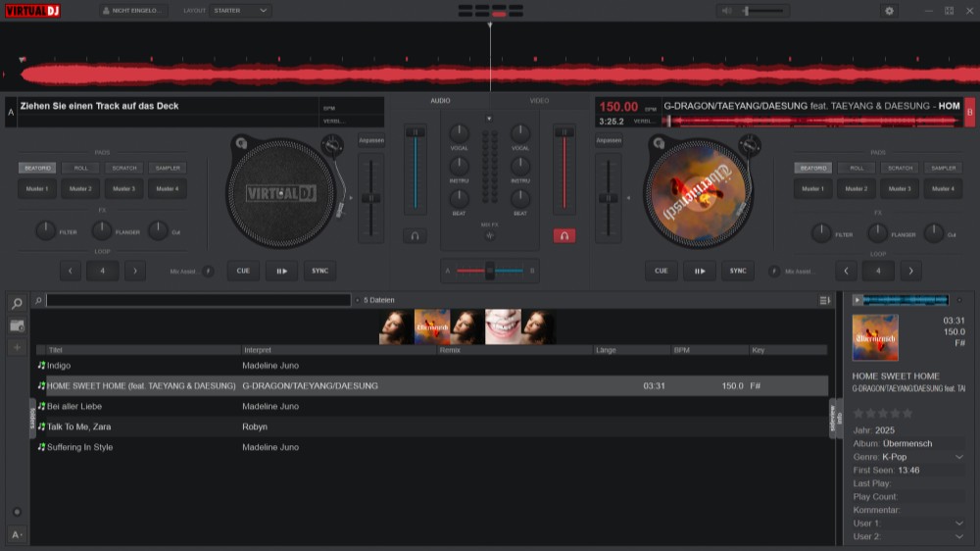Click the master volume speaker icon
980x551 pixels.
coord(726,11)
